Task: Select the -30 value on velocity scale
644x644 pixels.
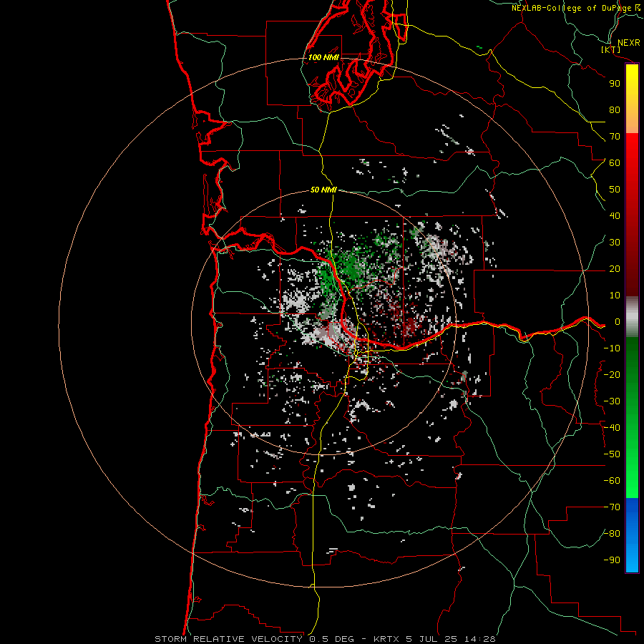Action: coord(612,401)
